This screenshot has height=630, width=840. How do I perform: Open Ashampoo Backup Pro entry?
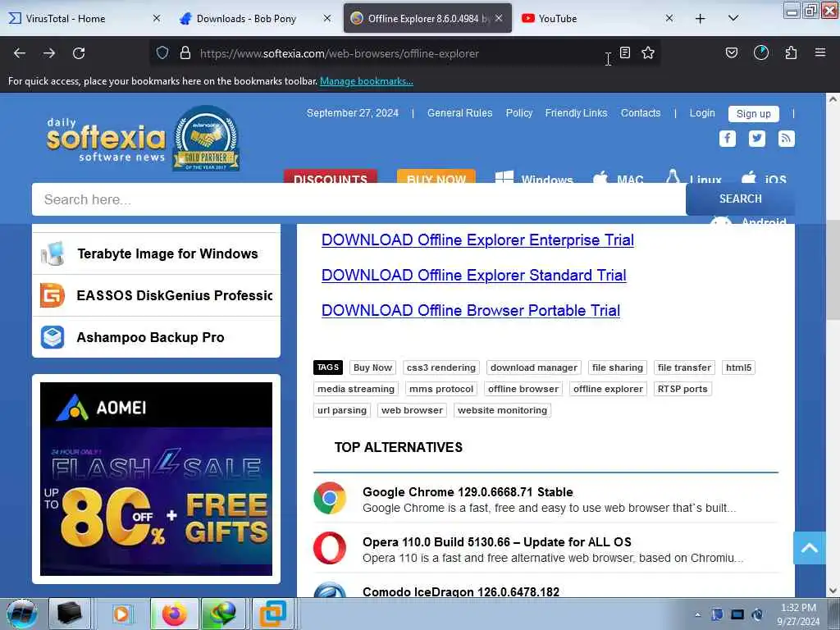[x=157, y=337]
